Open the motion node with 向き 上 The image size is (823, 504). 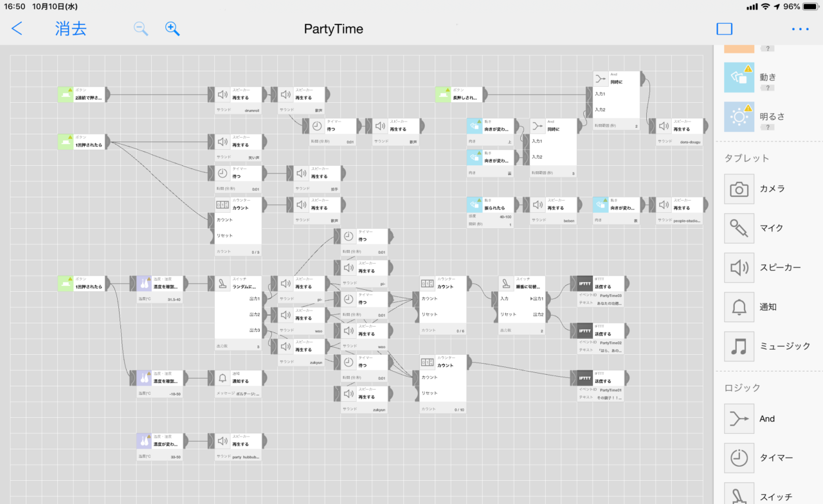click(x=491, y=132)
